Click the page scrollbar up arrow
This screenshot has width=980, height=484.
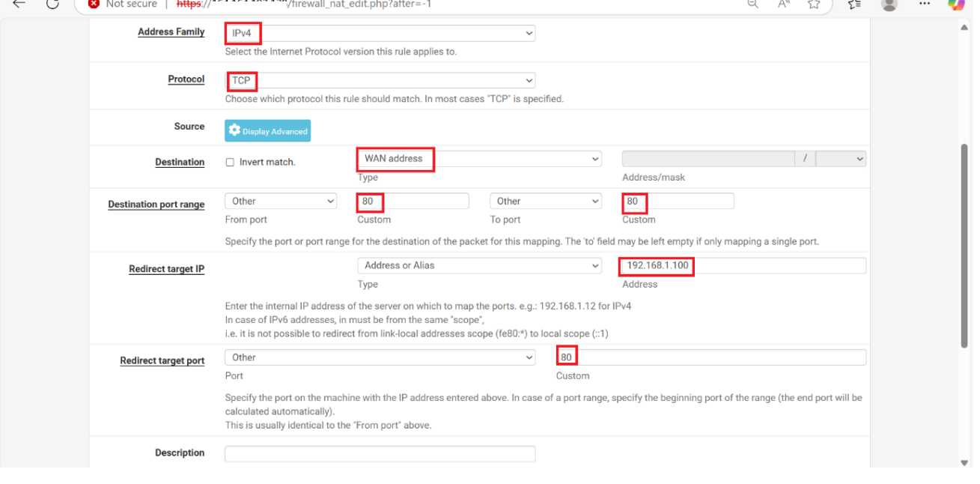[964, 28]
